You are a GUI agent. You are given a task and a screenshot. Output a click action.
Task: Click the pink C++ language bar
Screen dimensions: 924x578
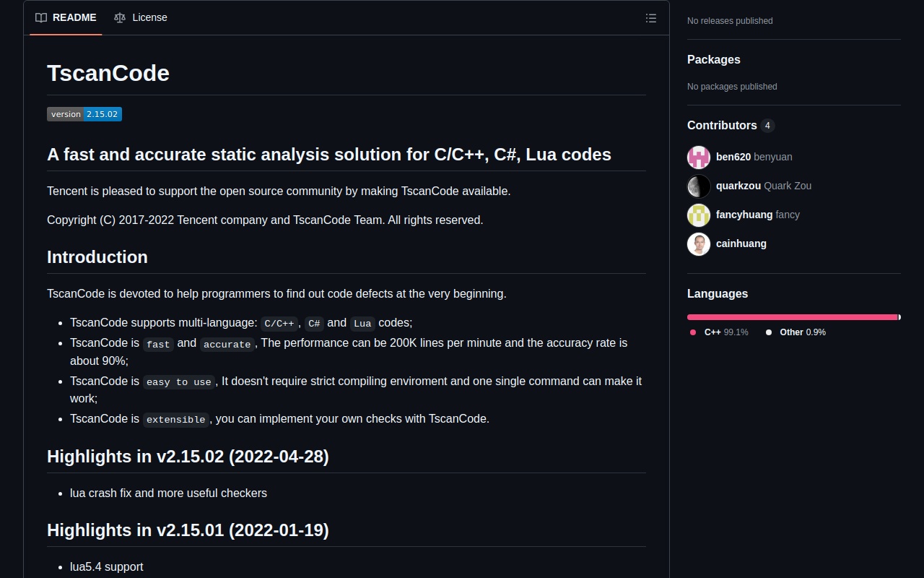792,317
